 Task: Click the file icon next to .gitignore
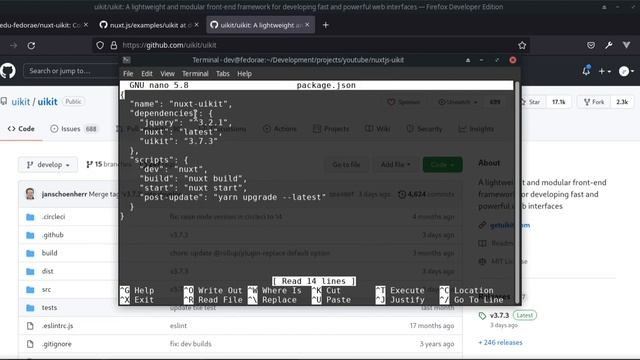(30, 344)
